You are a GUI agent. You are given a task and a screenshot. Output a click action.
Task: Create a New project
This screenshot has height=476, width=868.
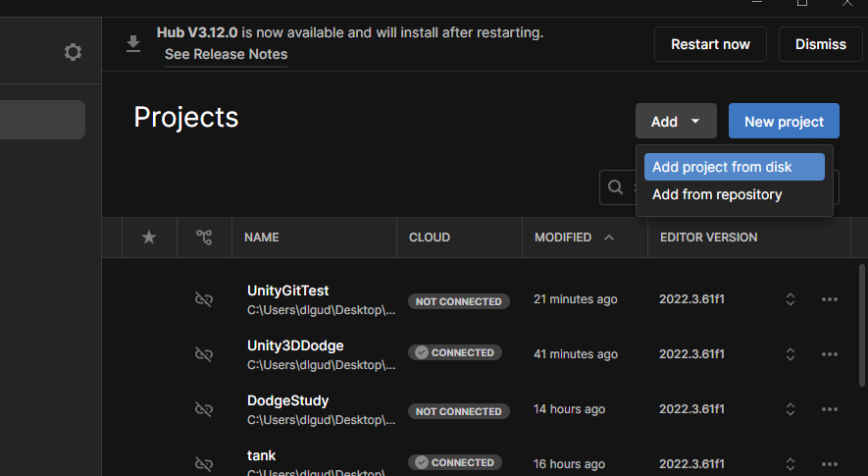click(784, 121)
